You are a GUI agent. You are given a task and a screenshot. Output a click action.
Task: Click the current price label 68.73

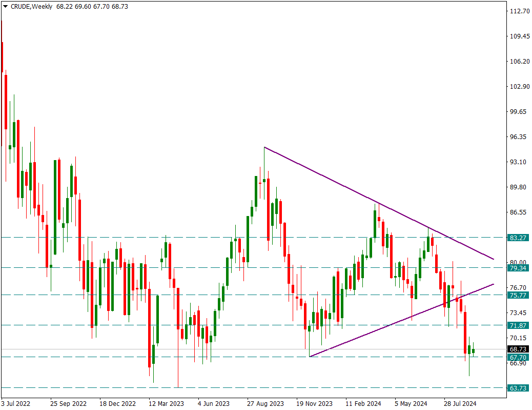pos(518,349)
